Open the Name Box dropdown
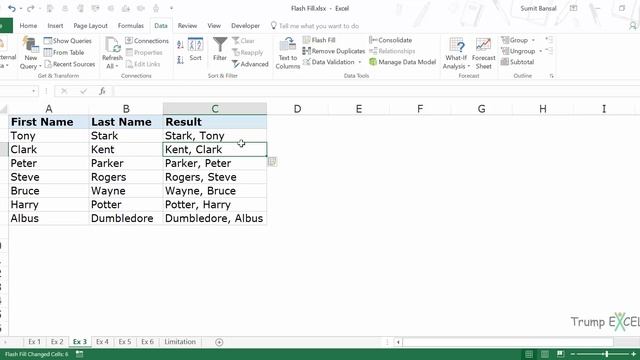640x360 pixels. click(33, 91)
